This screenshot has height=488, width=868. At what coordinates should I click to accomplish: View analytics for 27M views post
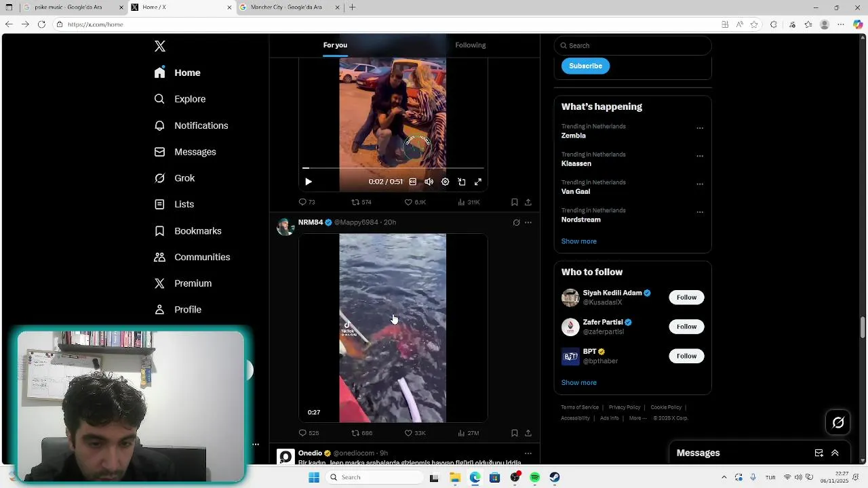pos(469,433)
